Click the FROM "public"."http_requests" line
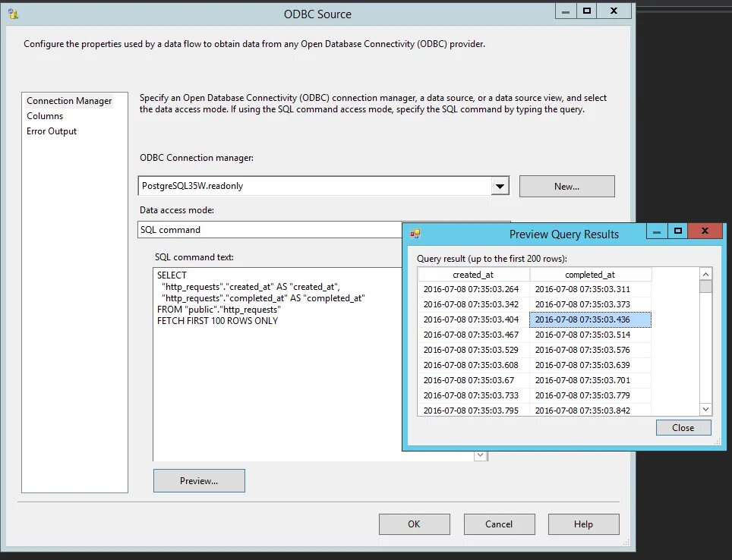Screen dimensions: 732x560 tap(219, 310)
